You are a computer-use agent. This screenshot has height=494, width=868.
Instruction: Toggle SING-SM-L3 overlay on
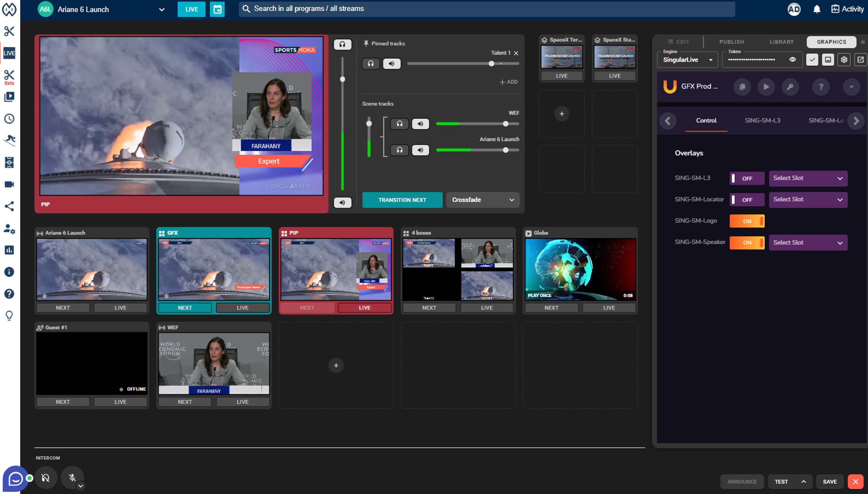(x=747, y=178)
